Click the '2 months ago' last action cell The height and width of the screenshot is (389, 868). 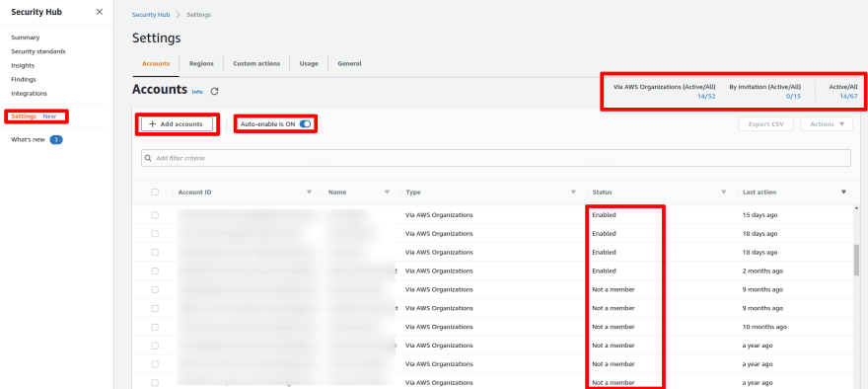coord(762,271)
